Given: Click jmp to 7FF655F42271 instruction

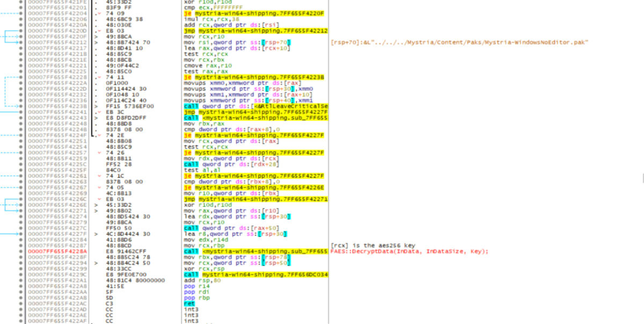Looking at the screenshot, I should 255,199.
